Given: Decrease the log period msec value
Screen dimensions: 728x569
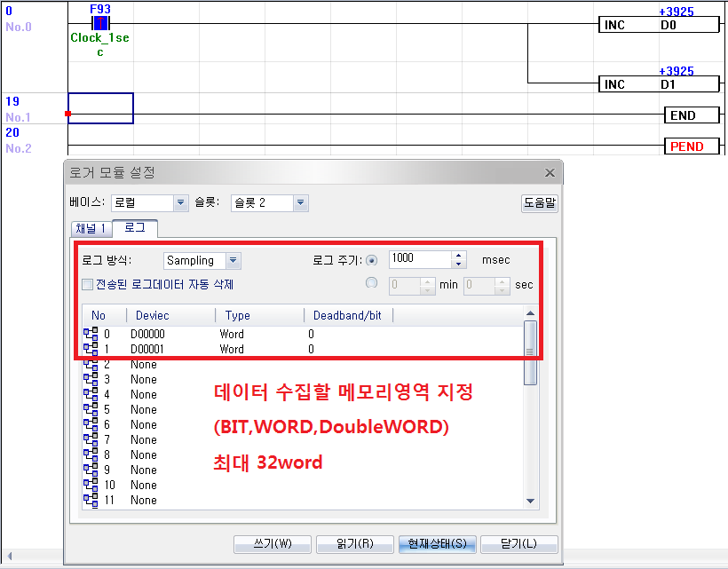Looking at the screenshot, I should [x=458, y=264].
